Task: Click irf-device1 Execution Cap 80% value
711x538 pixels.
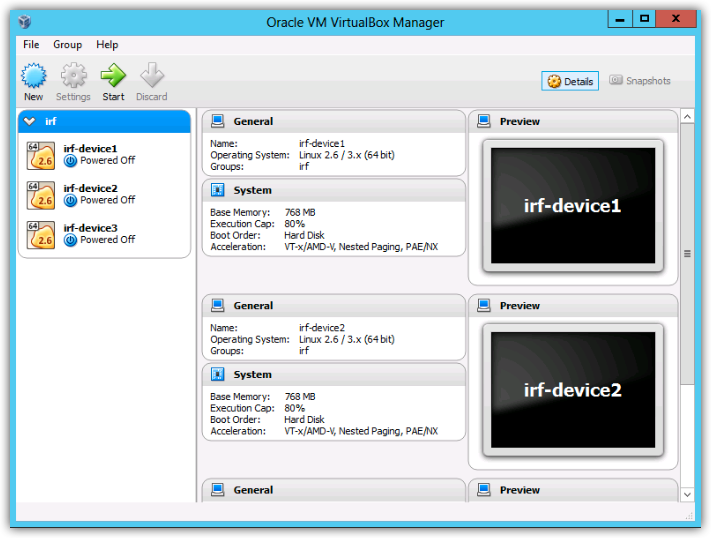Action: pos(294,224)
